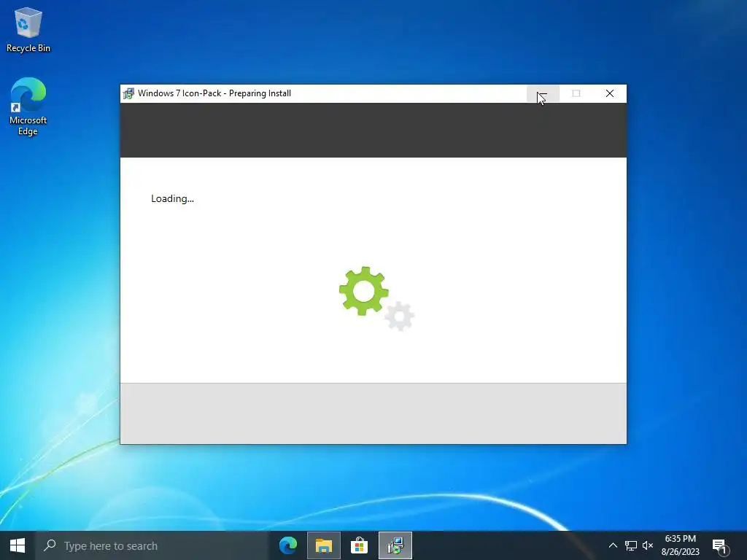Open the Recycle Bin desktop icon
The image size is (747, 560).
click(28, 29)
